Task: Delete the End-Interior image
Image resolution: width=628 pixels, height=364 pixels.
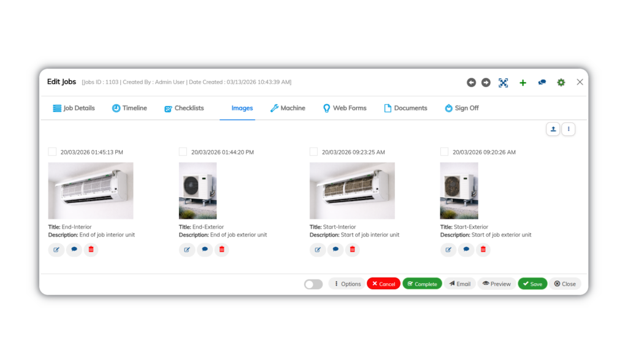Action: (x=91, y=249)
